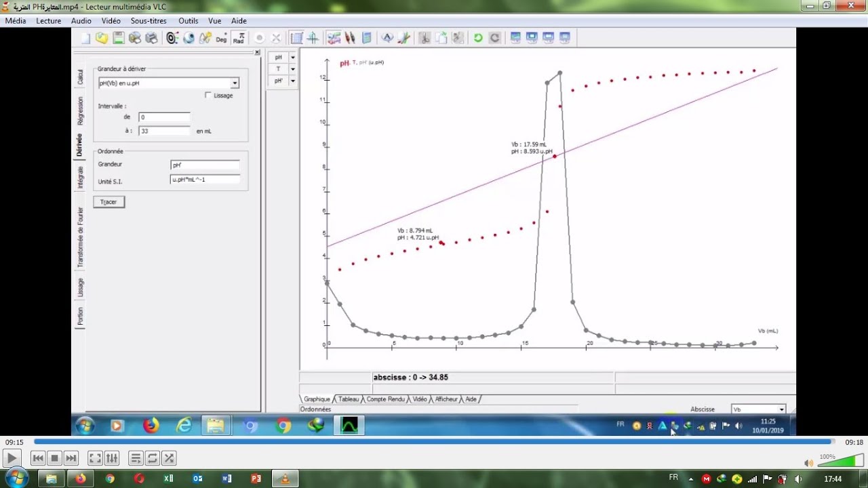Click the last blue window layout icon
The image size is (868, 488).
coord(565,39)
